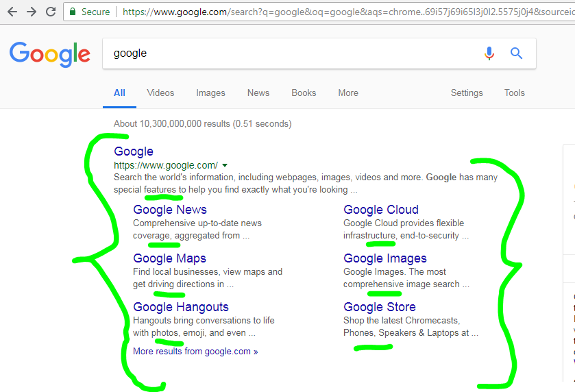Click the blue magnifier search button
Screen dimensions: 575x392
point(516,53)
